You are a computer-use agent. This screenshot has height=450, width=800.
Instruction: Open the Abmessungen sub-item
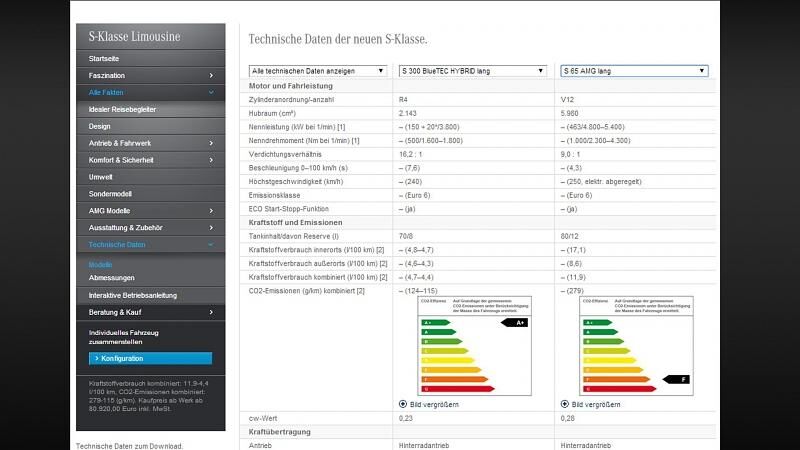112,278
